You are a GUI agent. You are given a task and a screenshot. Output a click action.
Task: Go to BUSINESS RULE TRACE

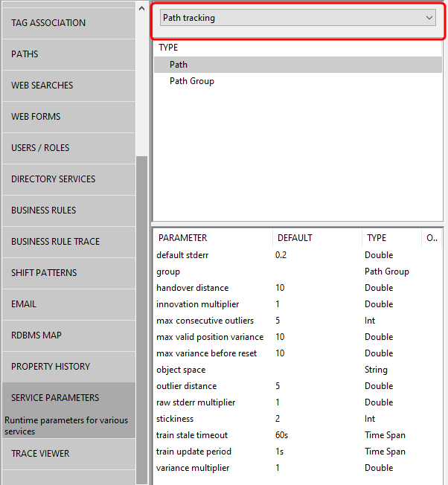(68, 242)
